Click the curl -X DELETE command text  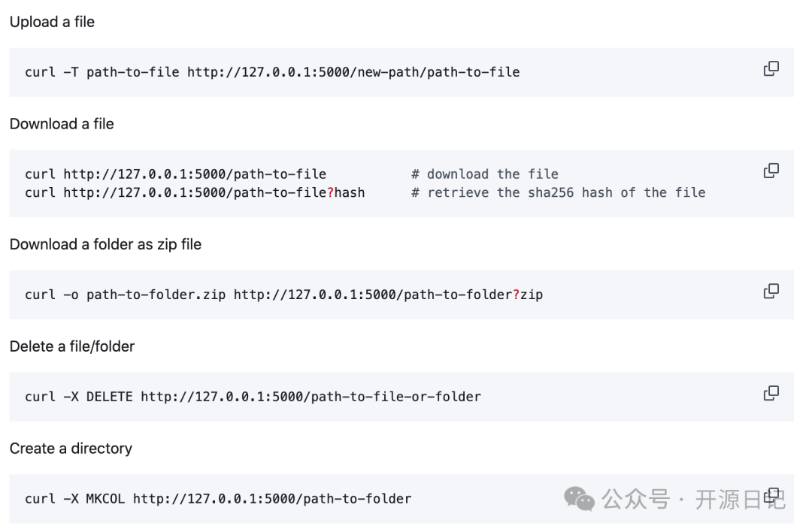253,397
